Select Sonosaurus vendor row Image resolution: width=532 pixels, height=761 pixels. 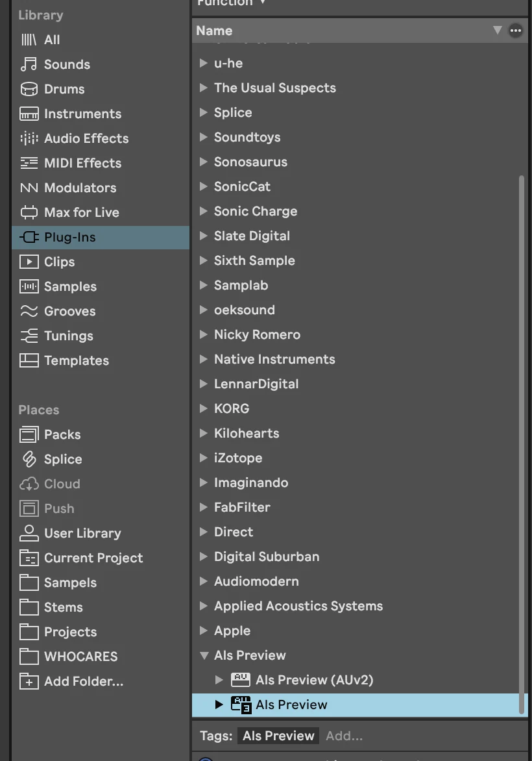coord(360,162)
